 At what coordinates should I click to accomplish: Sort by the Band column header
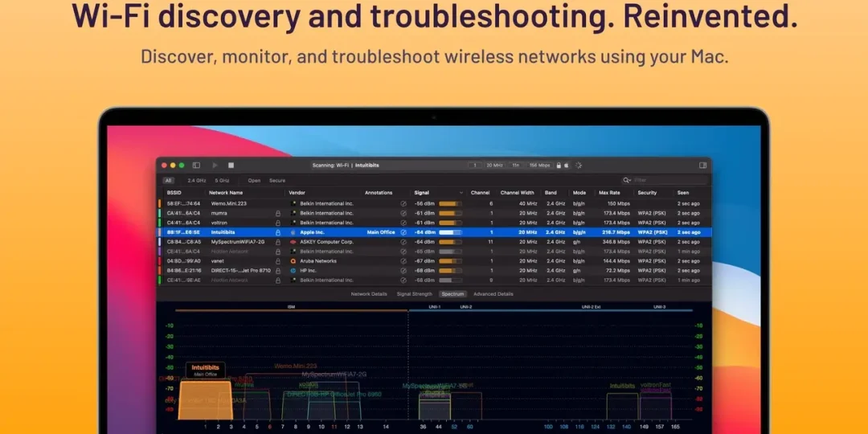click(x=551, y=193)
